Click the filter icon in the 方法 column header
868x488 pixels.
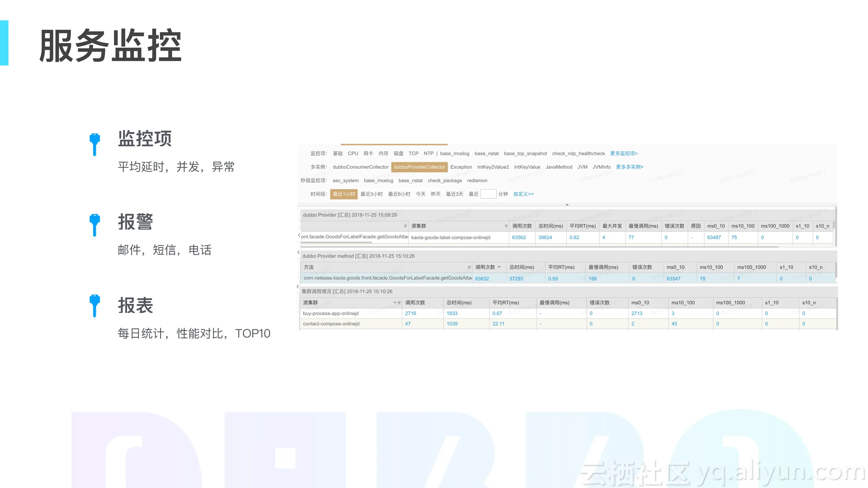coord(469,267)
